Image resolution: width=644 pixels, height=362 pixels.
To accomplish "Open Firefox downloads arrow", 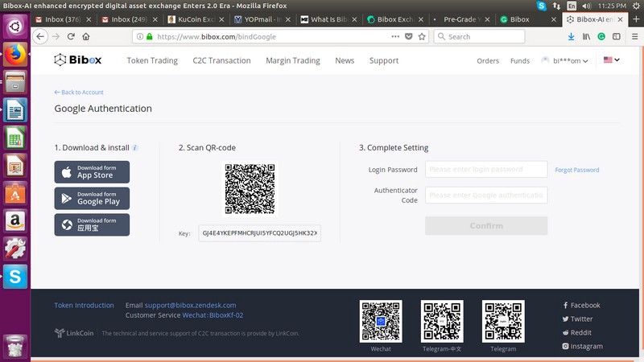I will click(x=571, y=36).
